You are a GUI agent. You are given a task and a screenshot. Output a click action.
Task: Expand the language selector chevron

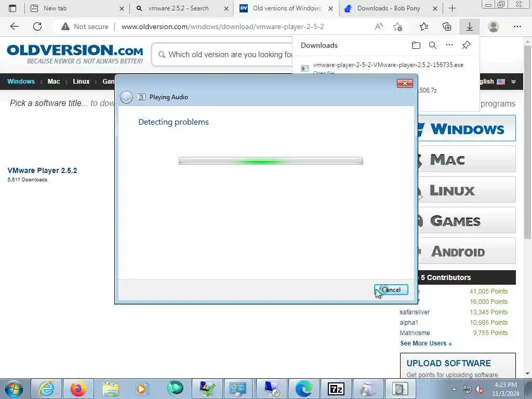513,82
